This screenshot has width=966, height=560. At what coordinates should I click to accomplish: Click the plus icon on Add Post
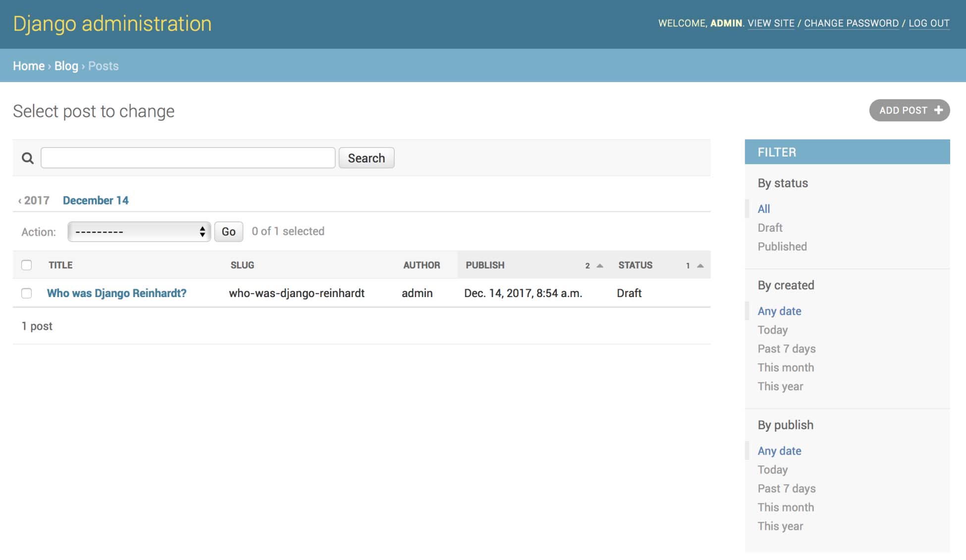point(938,110)
